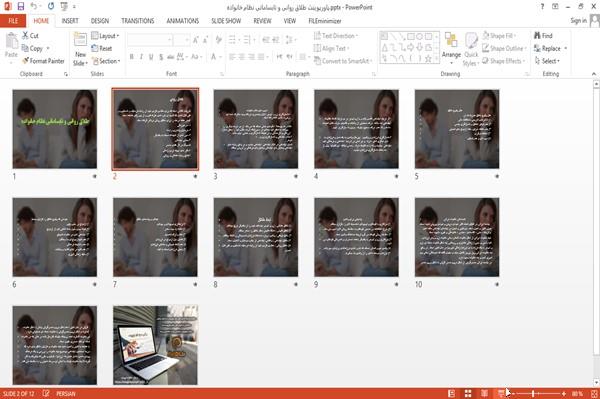Switch to Slide Sorter view in status bar
600x399 pixels.
[x=468, y=393]
